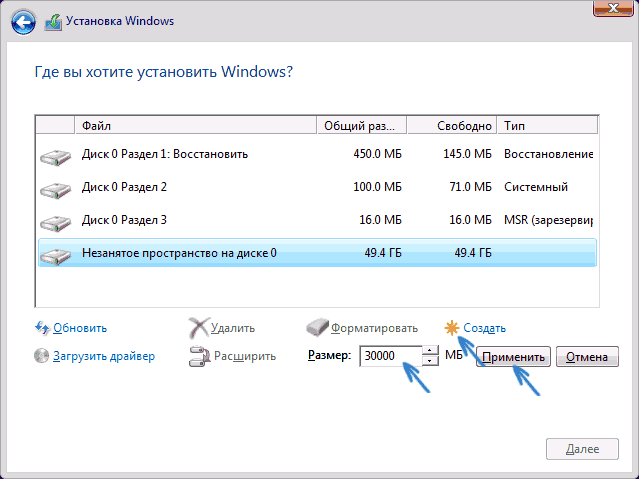Screen dimensions: 639x479
Task: Go back using the blue arrow
Action: click(23, 22)
